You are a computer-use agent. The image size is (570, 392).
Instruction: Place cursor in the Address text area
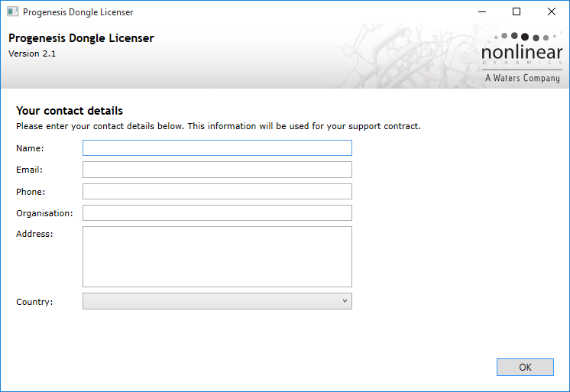pyautogui.click(x=217, y=257)
